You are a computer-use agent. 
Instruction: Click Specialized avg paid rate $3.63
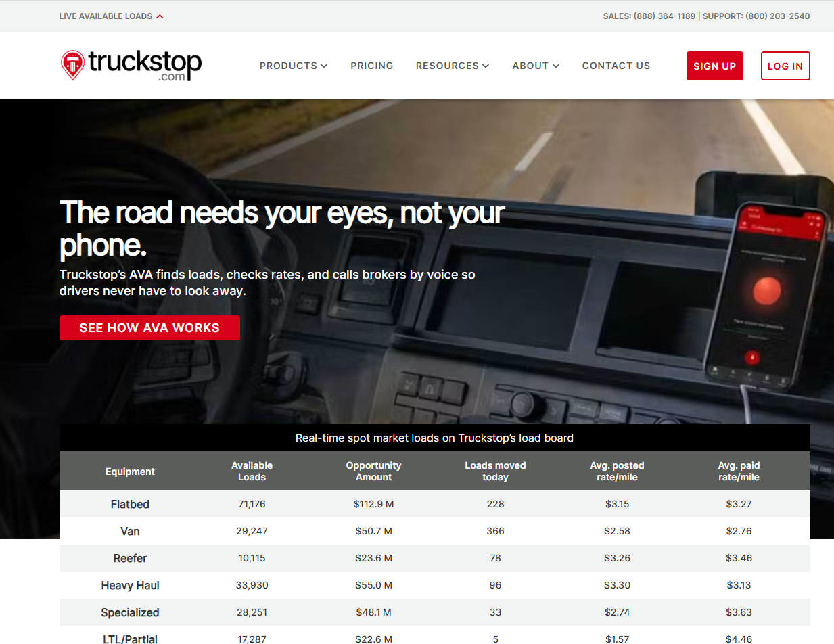tap(739, 612)
